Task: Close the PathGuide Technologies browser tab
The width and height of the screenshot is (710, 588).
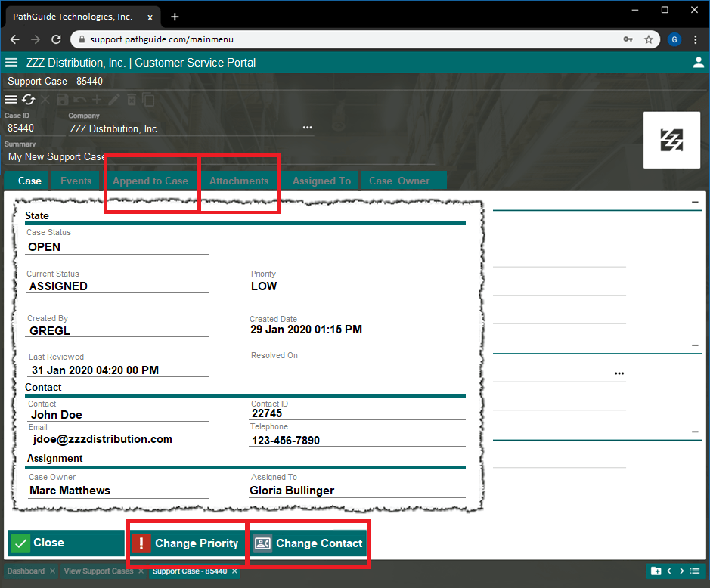Action: (150, 17)
